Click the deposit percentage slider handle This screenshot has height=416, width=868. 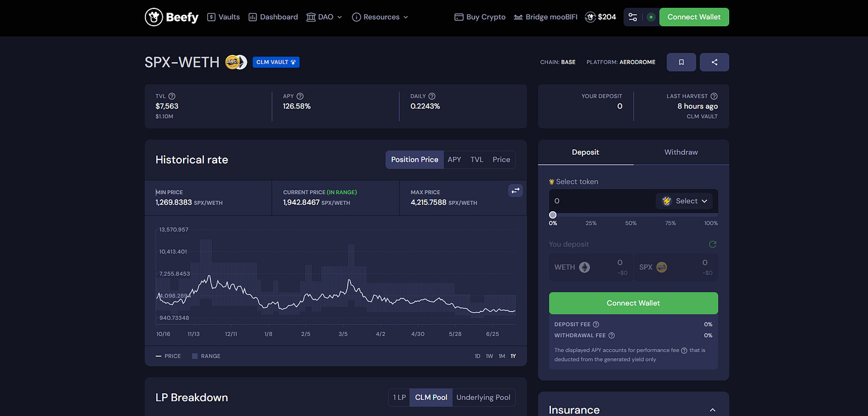tap(553, 215)
